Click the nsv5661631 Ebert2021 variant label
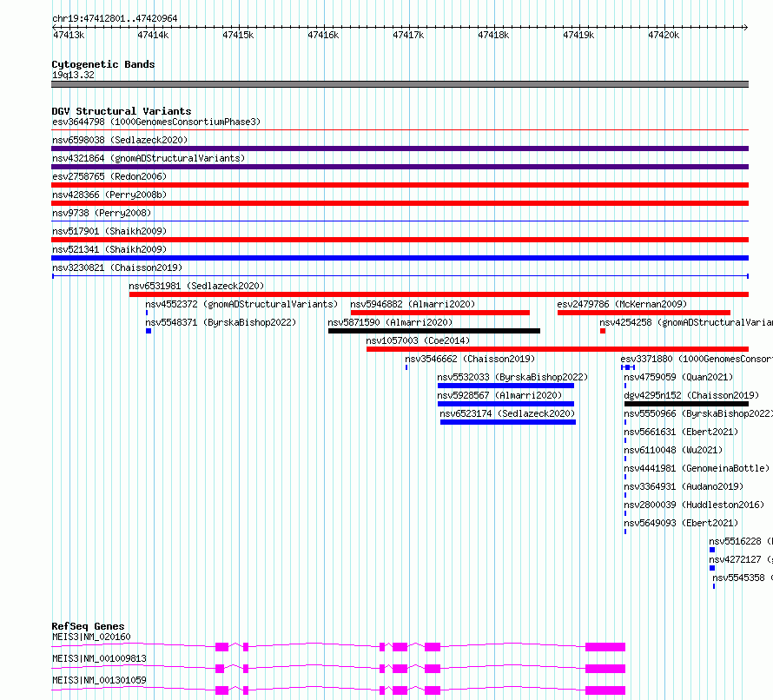Viewport: 773px width, 700px height. pyautogui.click(x=681, y=432)
